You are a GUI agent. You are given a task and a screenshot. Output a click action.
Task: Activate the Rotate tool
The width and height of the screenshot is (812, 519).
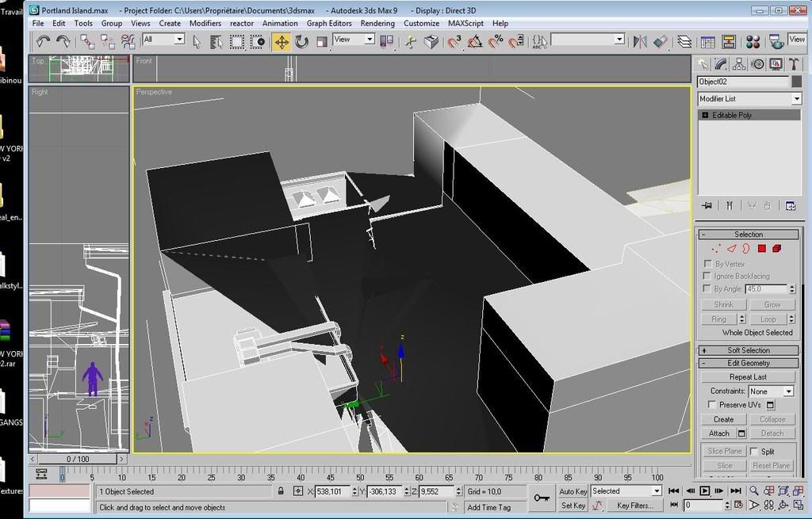click(x=301, y=41)
